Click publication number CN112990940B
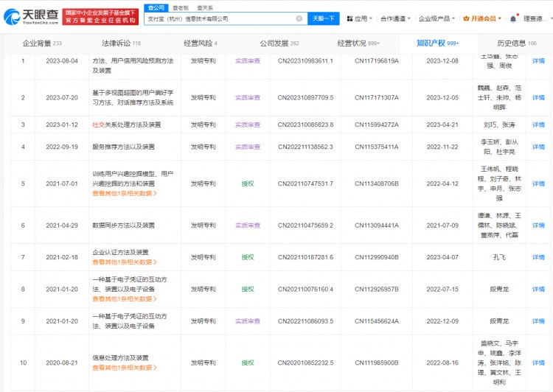The height and width of the screenshot is (392, 553). (x=377, y=257)
